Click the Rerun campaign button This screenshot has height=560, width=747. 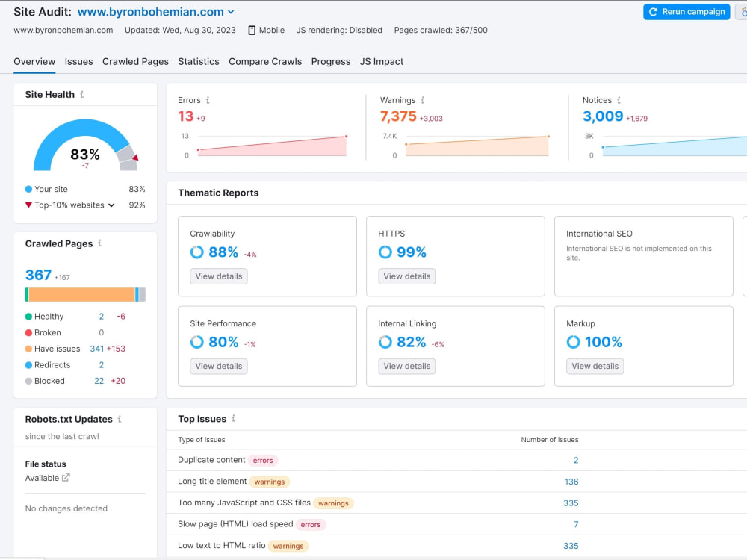pos(686,12)
